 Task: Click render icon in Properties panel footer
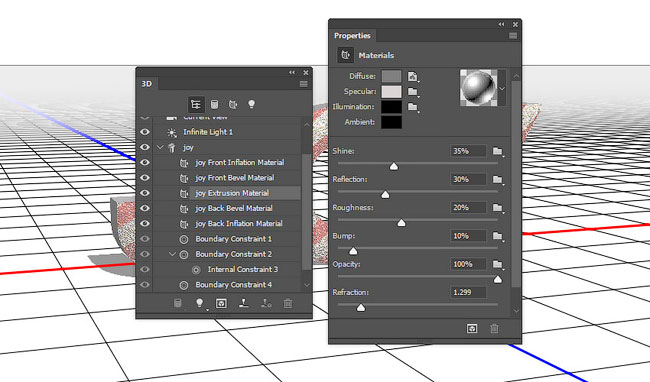472,329
